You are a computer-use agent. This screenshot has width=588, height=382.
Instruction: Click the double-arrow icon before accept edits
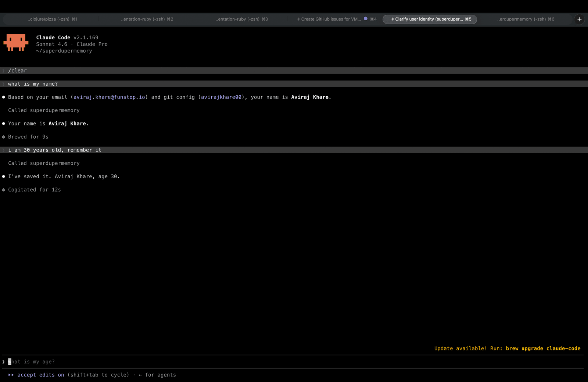tap(11, 375)
